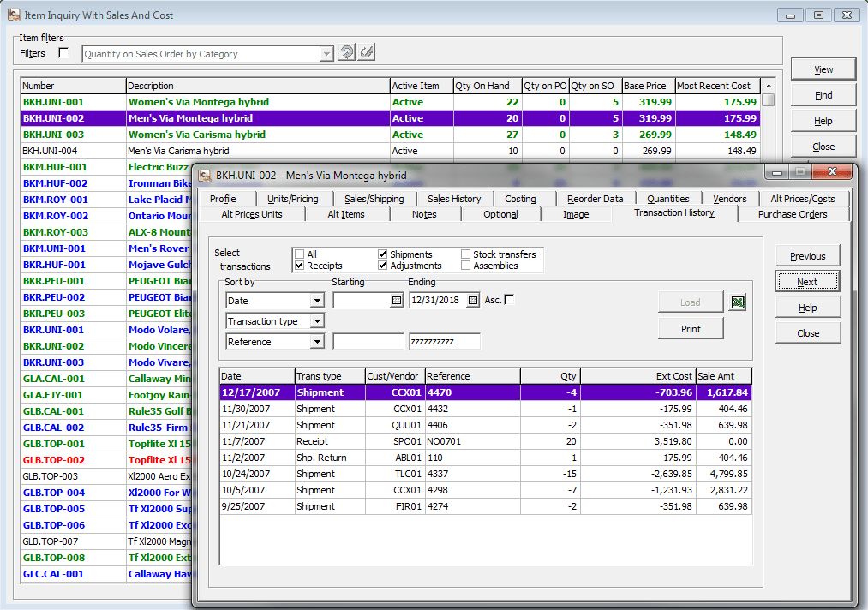Switch to the Costing tab
This screenshot has width=868, height=610.
click(520, 198)
